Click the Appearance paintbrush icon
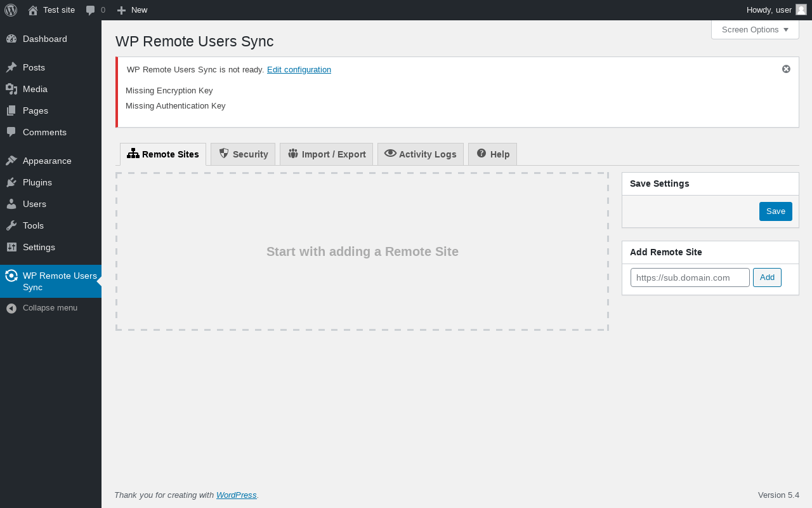 point(11,161)
